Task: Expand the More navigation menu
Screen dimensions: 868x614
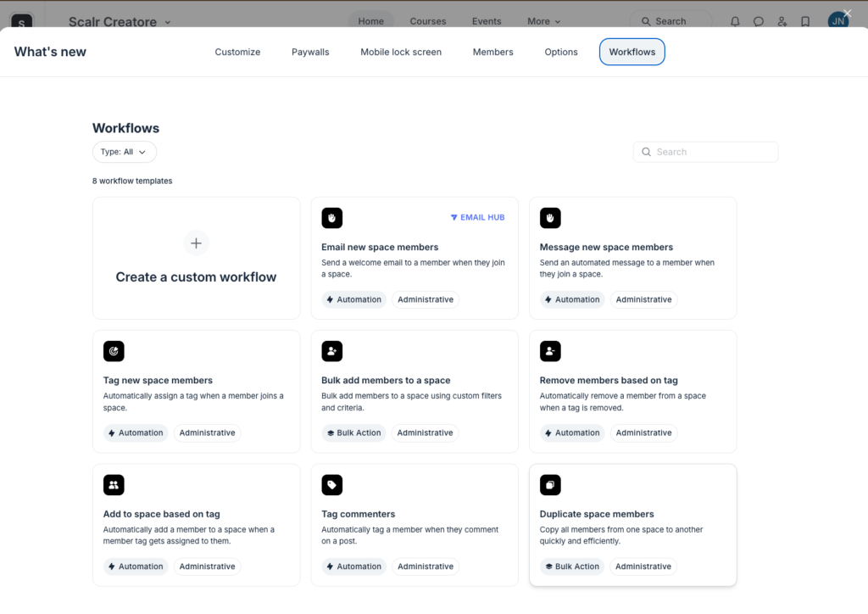Action: pyautogui.click(x=543, y=21)
